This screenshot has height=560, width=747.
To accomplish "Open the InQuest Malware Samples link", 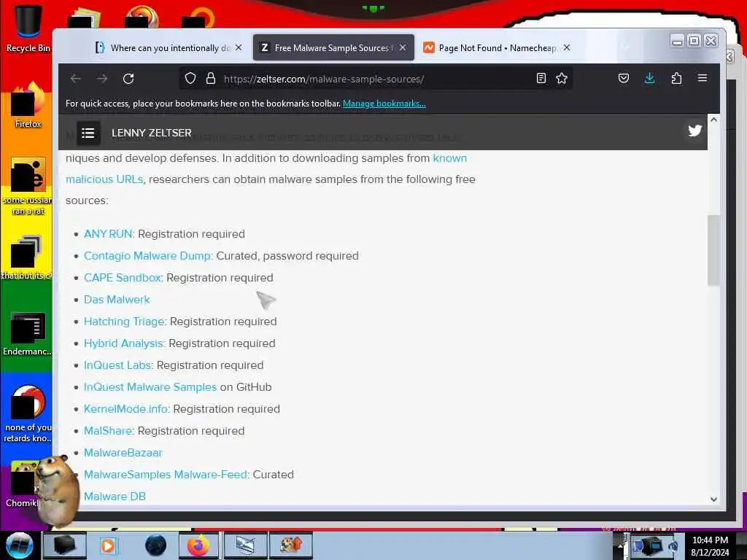I will point(150,387).
